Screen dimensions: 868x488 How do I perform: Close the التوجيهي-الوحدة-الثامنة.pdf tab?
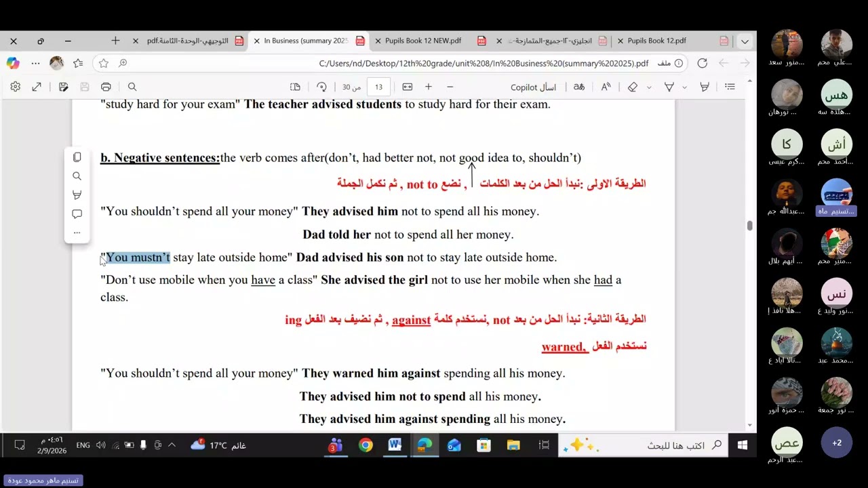[x=135, y=41]
